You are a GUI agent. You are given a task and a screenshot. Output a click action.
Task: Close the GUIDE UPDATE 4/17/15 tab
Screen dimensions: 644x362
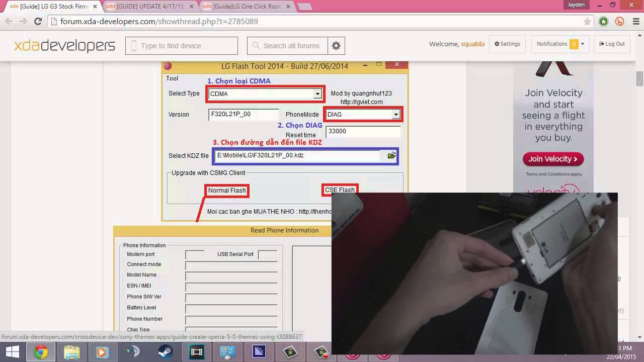tap(192, 7)
